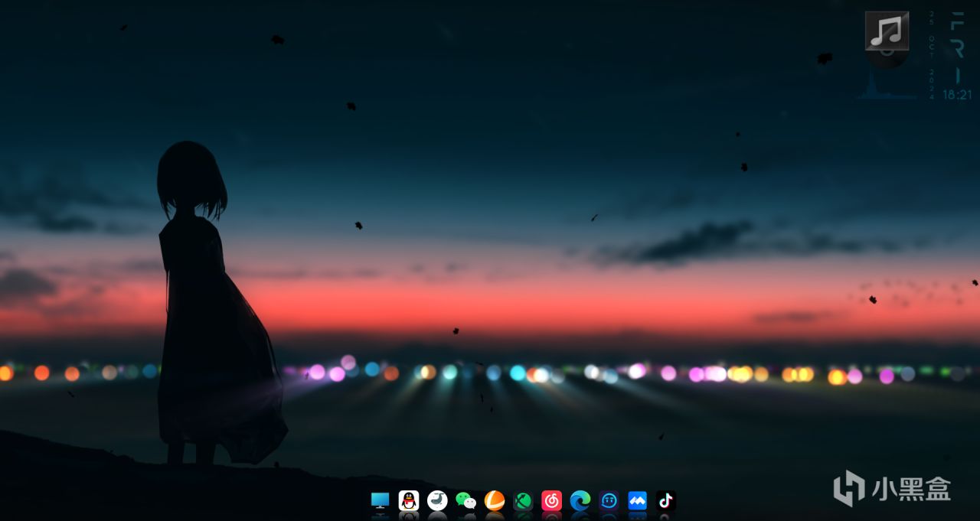
Task: Open WeChat from the dock
Action: (466, 500)
